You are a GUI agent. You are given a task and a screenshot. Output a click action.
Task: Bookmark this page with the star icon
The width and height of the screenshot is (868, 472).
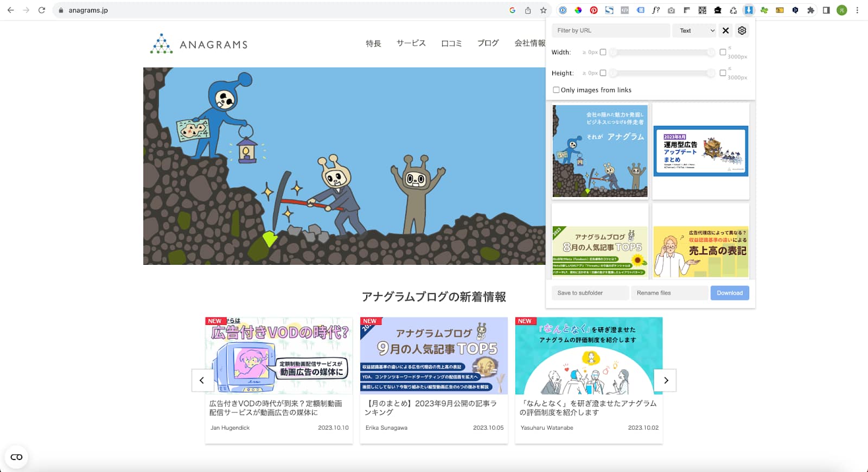click(543, 10)
